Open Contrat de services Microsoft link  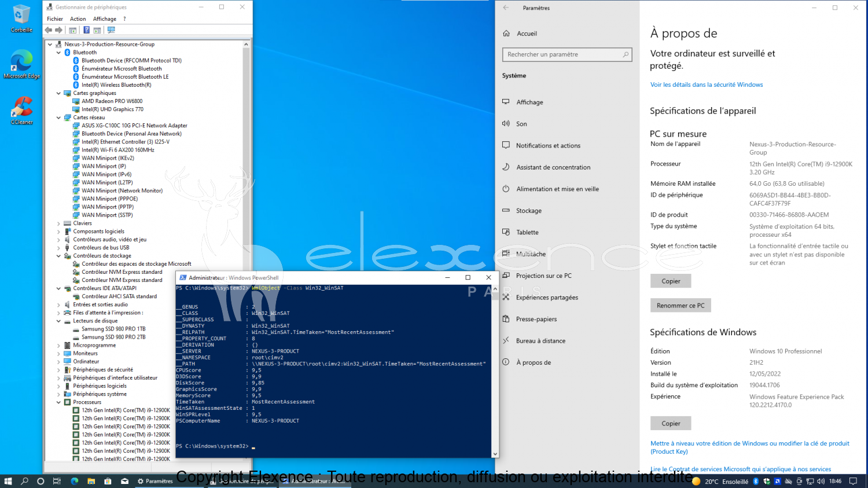[741, 469]
